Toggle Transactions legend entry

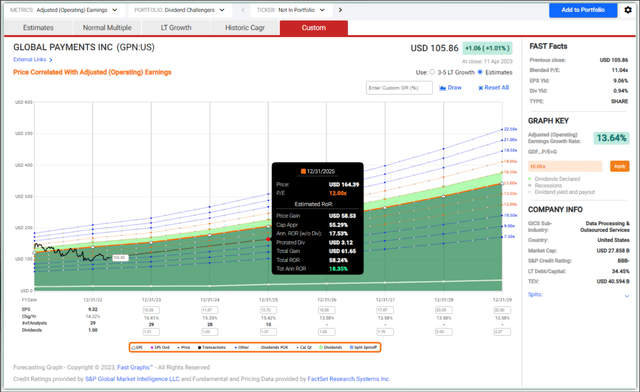click(x=212, y=347)
